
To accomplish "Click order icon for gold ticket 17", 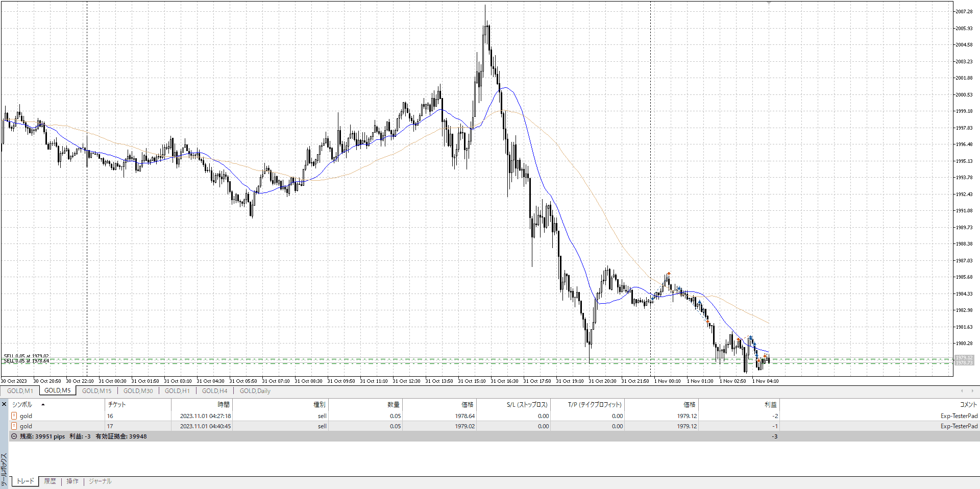I will (x=14, y=426).
